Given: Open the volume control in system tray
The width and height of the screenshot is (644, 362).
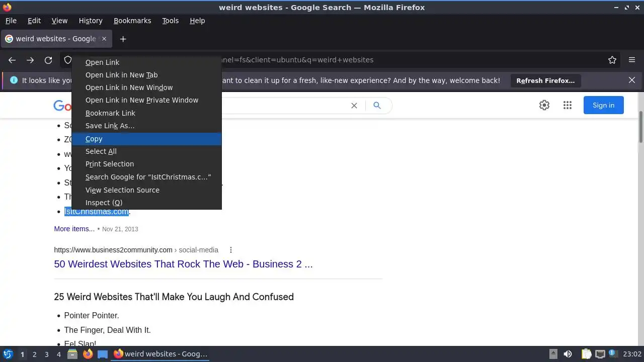Looking at the screenshot, I should [568, 354].
